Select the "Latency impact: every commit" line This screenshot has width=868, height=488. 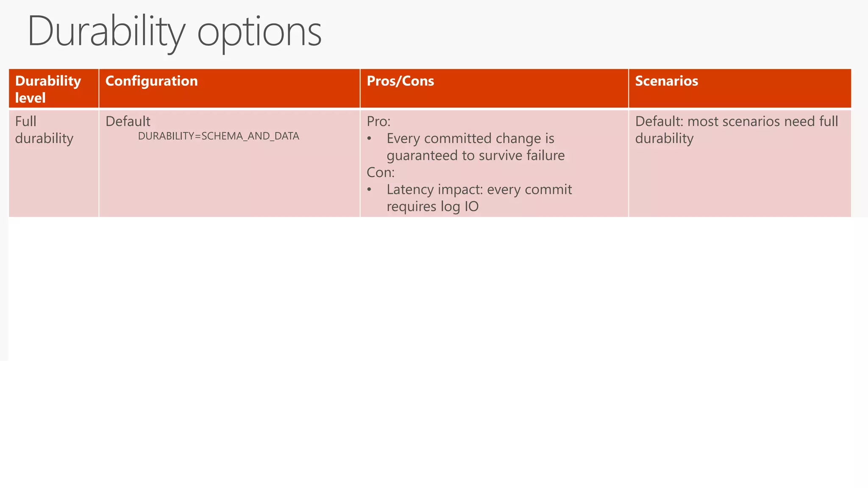point(479,189)
